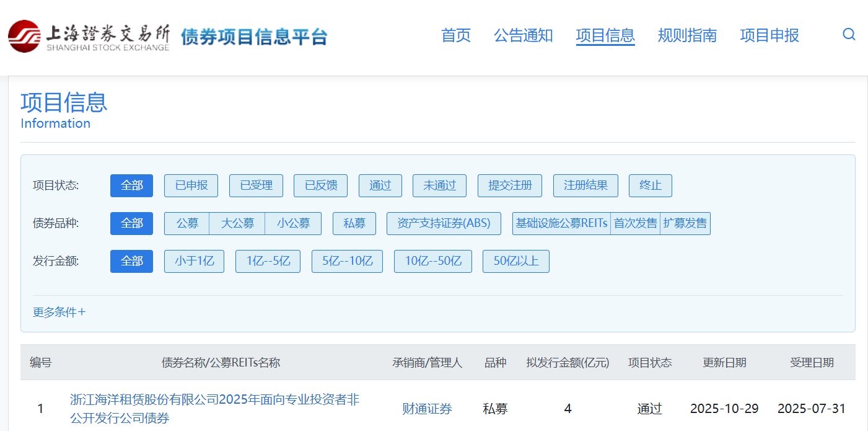Viewport: 868px width, 431px height.
Task: Select 终止 project status filter
Action: coord(650,185)
